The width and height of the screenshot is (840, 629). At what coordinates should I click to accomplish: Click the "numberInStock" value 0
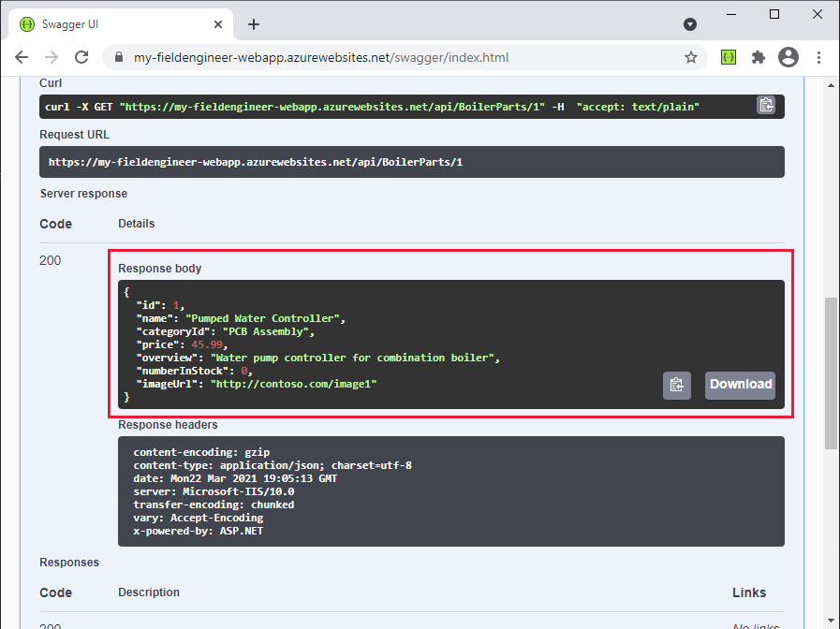244,371
